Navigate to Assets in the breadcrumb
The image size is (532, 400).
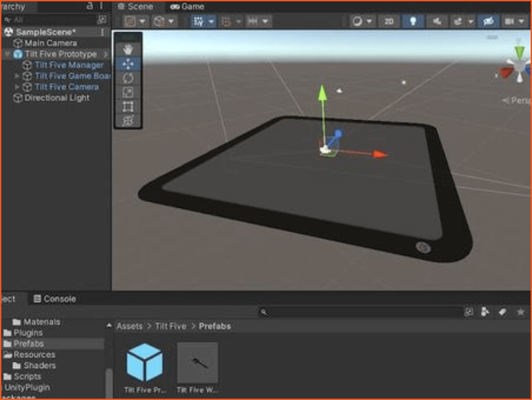(129, 326)
